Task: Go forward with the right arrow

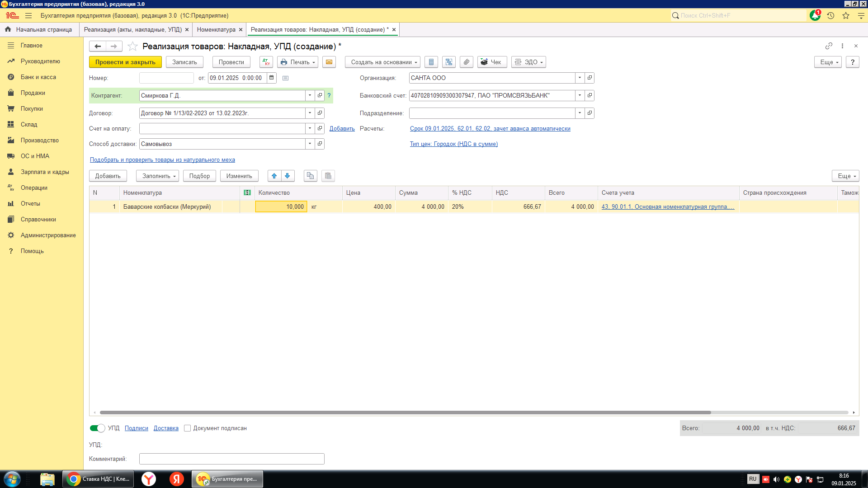Action: [114, 46]
